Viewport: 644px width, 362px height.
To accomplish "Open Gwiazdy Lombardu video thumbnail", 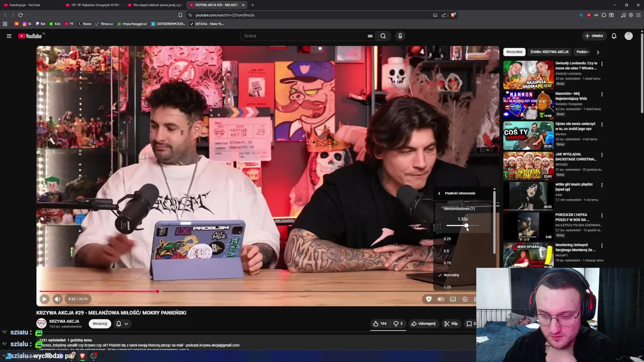I will (x=528, y=75).
